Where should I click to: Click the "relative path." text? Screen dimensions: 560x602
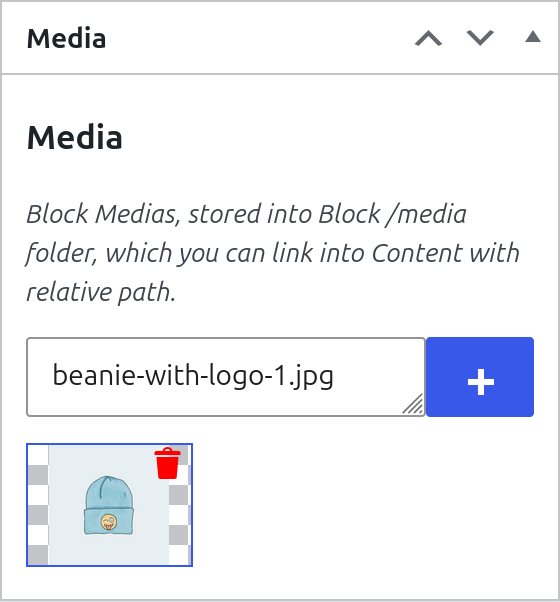tap(101, 293)
